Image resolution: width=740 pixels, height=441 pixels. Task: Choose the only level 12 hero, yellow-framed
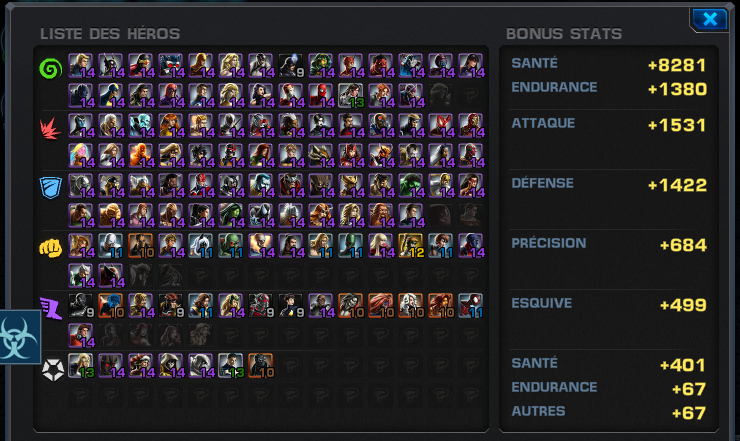412,246
